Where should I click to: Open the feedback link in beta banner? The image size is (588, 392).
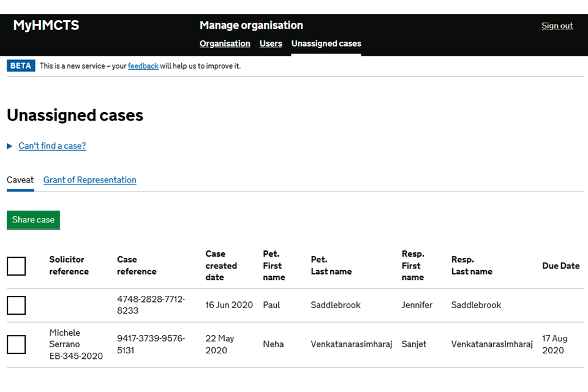[x=143, y=66]
